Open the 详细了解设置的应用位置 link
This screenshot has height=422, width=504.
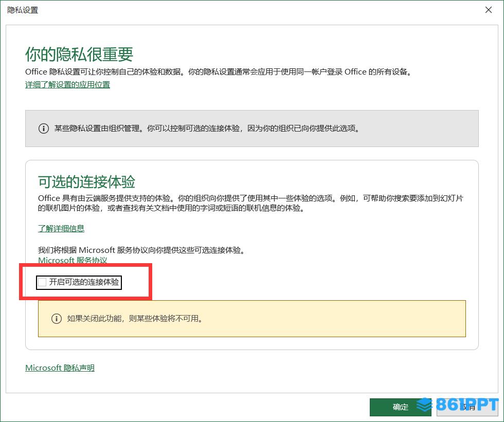67,85
